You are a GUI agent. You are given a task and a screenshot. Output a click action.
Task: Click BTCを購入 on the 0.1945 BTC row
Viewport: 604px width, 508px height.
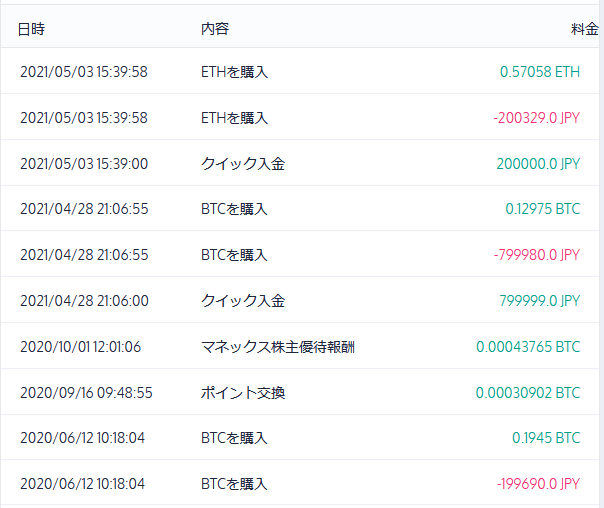234,438
